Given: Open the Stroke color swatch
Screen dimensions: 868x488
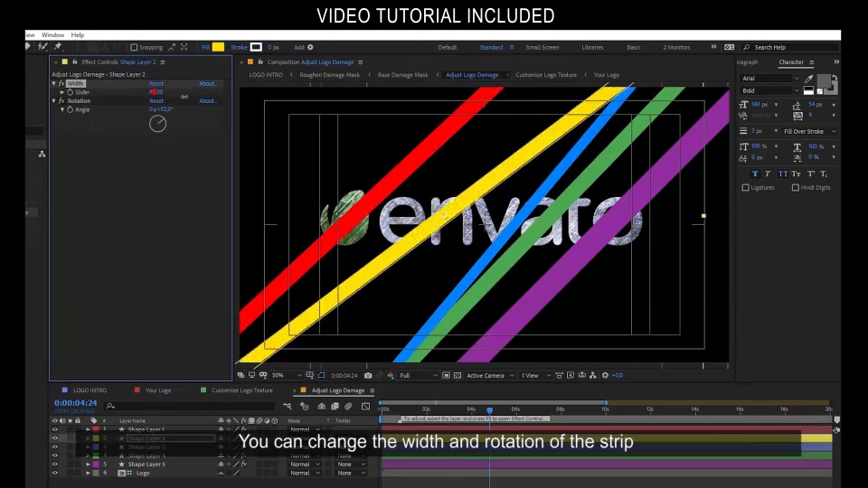Looking at the screenshot, I should pos(256,47).
